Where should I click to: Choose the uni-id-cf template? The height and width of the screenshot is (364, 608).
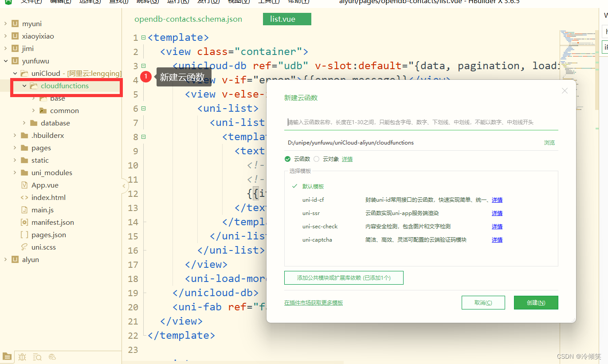point(313,200)
